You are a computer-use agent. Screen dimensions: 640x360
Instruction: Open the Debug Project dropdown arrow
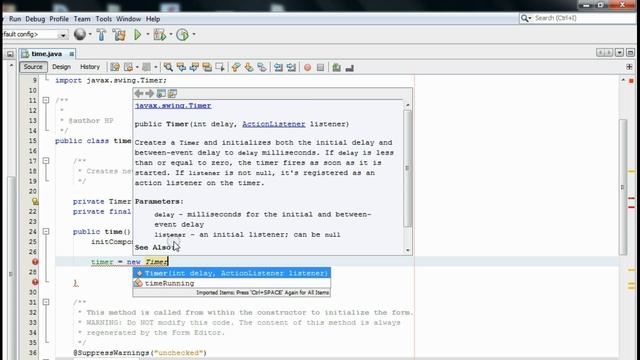171,35
